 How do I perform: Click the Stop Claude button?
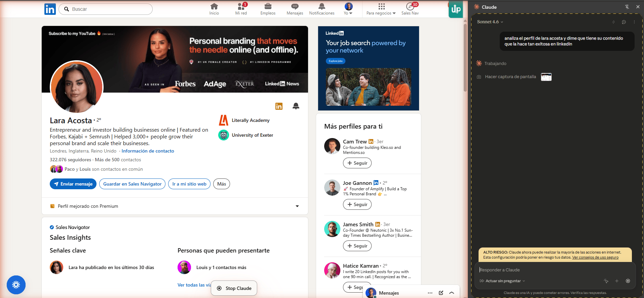(234, 288)
